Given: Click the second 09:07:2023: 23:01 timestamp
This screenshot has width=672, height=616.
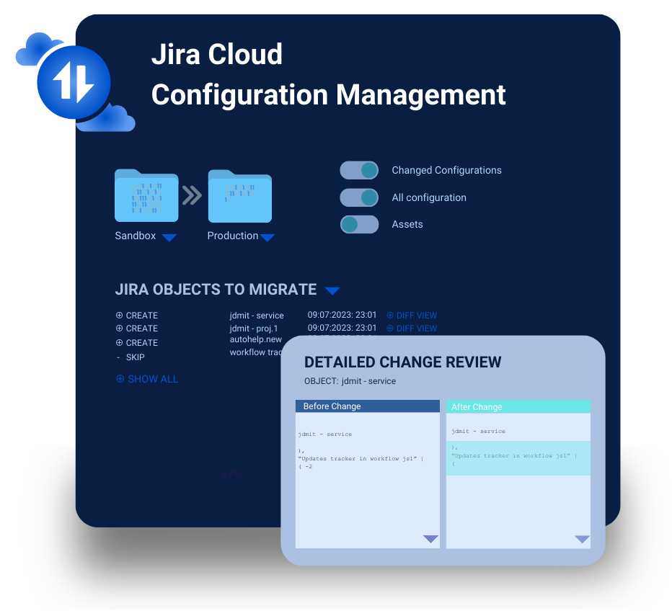Looking at the screenshot, I should (342, 328).
